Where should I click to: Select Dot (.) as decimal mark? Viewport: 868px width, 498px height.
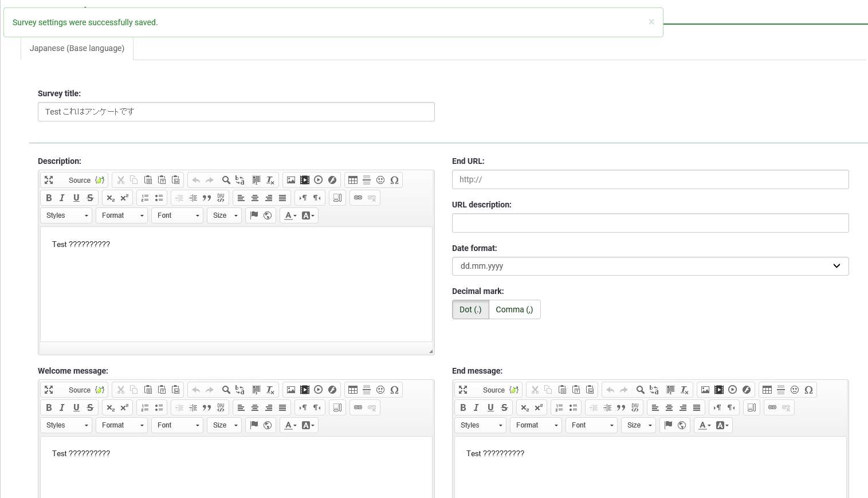[470, 309]
